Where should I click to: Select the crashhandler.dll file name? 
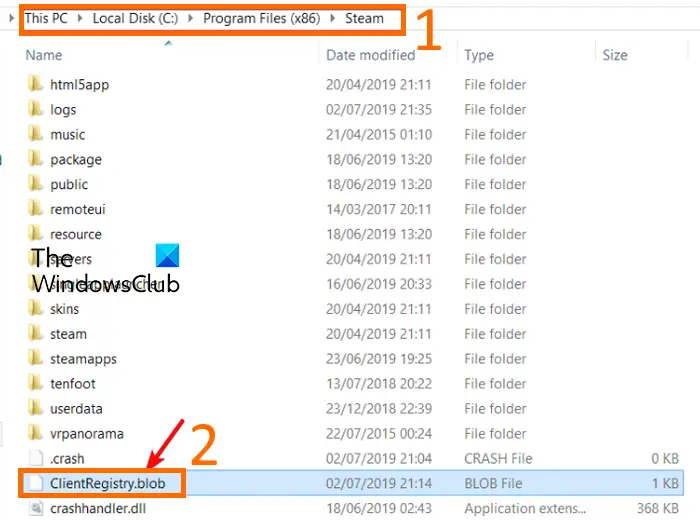tap(98, 508)
